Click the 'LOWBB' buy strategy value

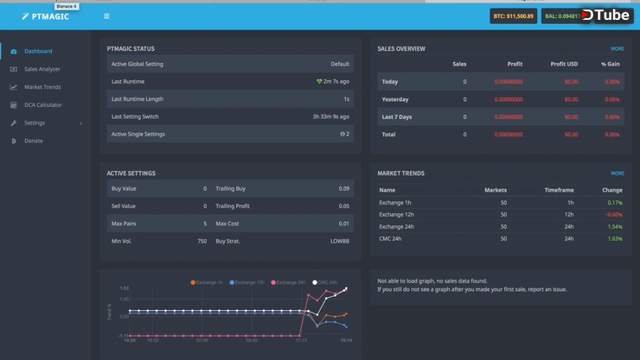[340, 241]
